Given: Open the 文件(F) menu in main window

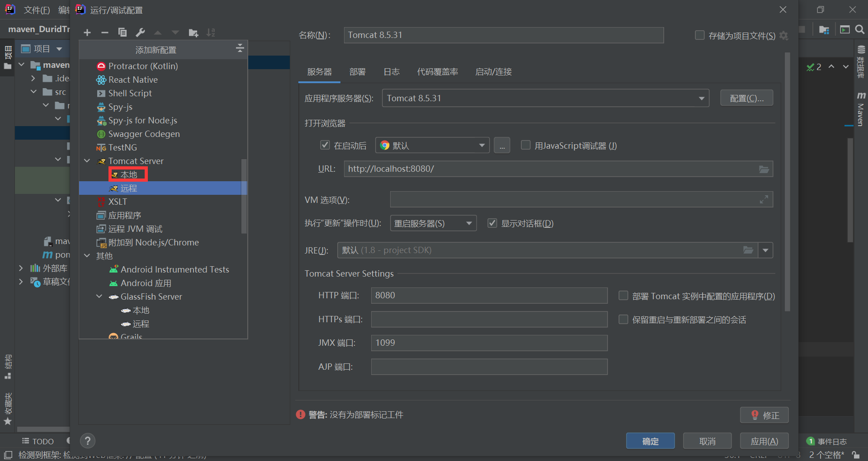Looking at the screenshot, I should coord(37,10).
